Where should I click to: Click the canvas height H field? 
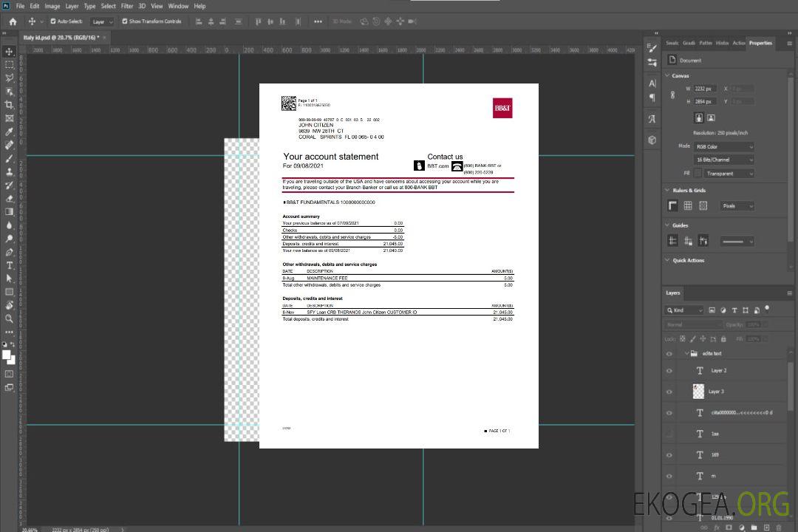click(x=705, y=102)
